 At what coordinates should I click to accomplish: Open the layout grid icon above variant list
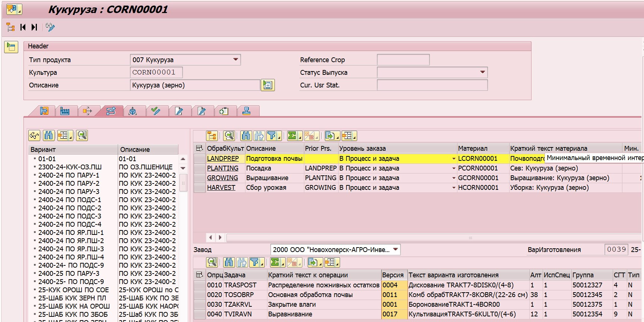point(65,136)
